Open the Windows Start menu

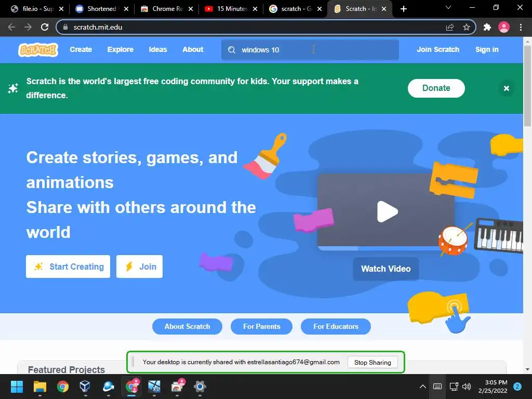coord(17,387)
